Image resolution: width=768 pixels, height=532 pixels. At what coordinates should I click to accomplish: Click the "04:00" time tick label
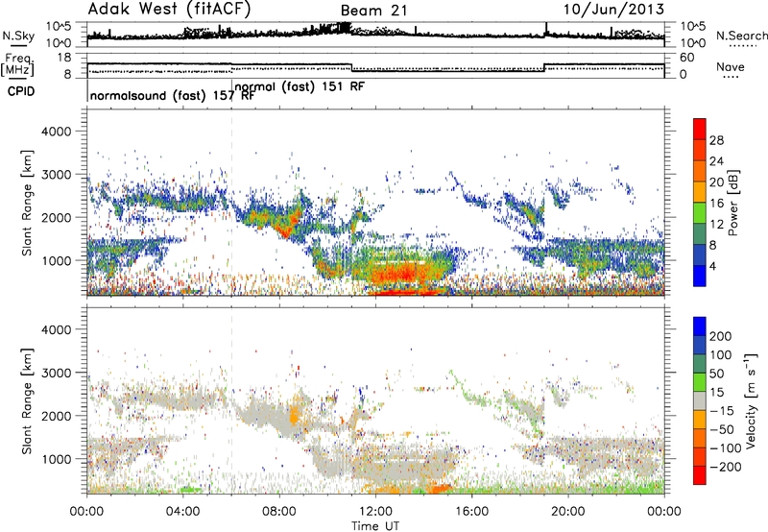click(x=182, y=512)
